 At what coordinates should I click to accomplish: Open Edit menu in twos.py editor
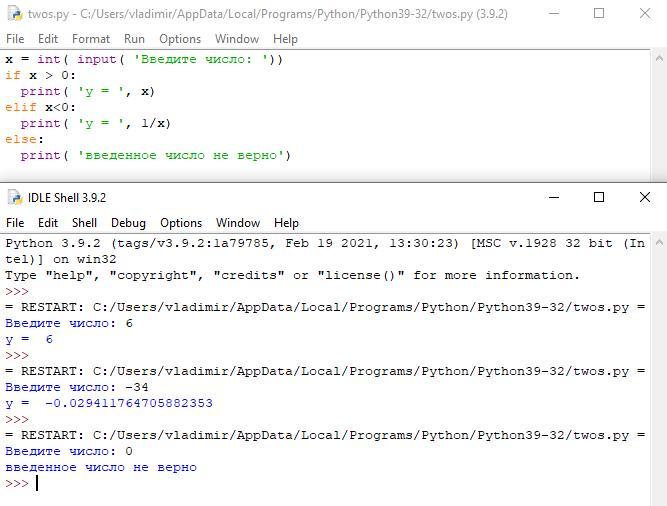[x=48, y=39]
